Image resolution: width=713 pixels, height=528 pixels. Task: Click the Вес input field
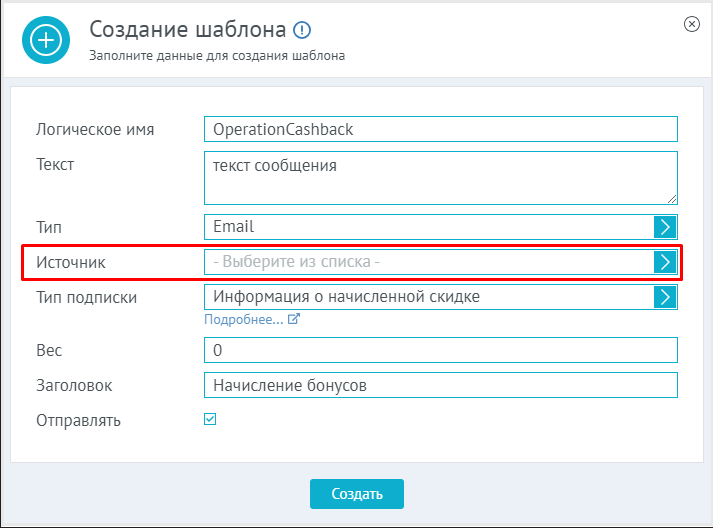click(441, 350)
